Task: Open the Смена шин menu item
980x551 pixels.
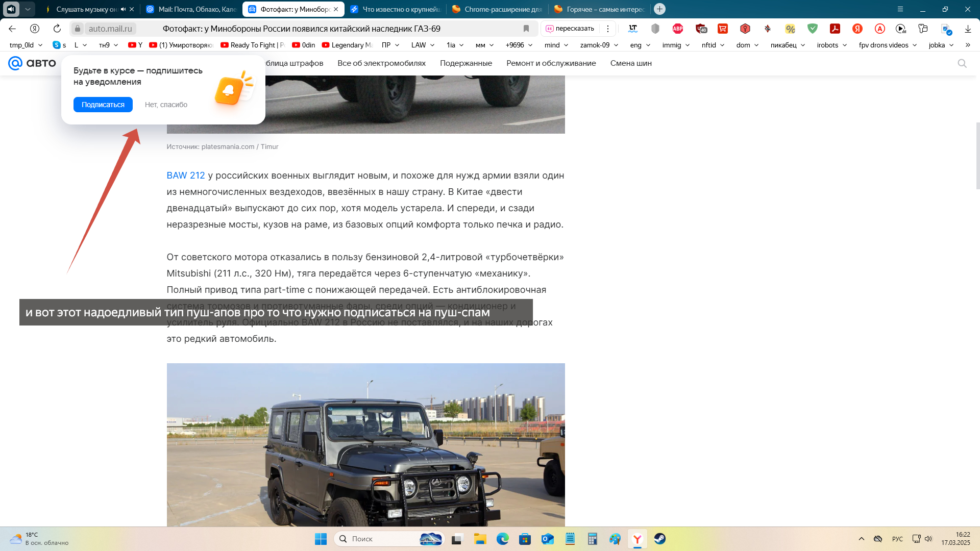Action: 631,63
